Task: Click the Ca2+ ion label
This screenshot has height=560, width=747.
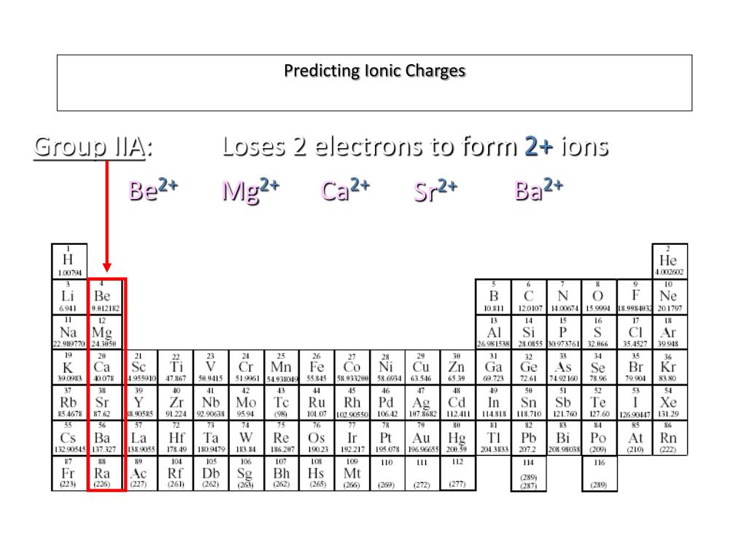Action: pyautogui.click(x=345, y=190)
